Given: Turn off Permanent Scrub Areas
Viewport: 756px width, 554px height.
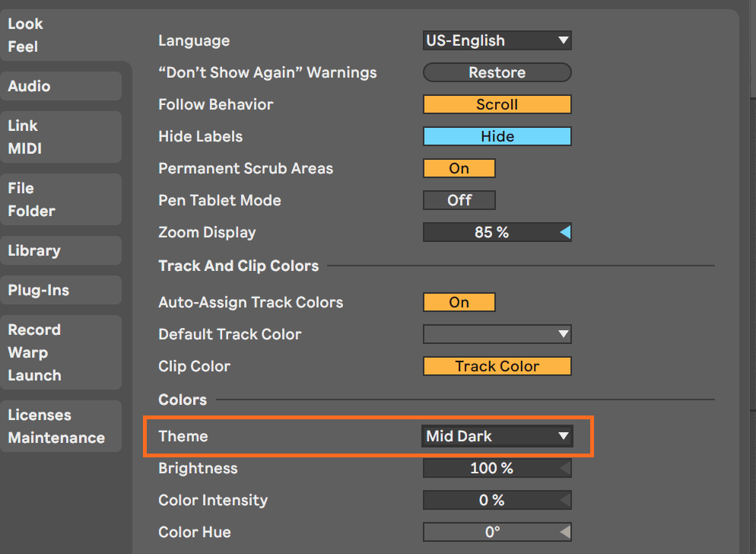Looking at the screenshot, I should click(459, 168).
